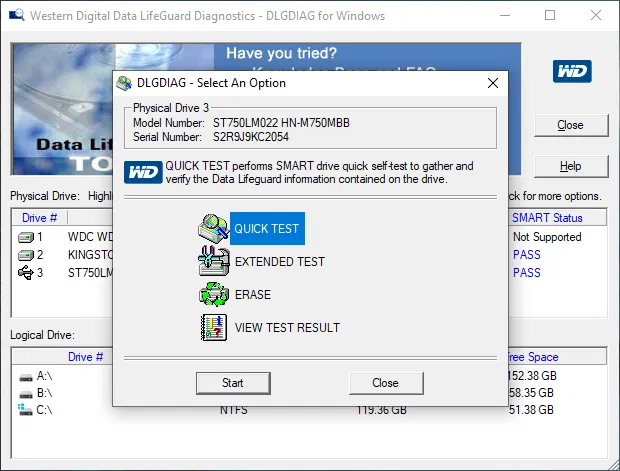Click PASS status for drive 2
Image resolution: width=620 pixels, height=471 pixels.
click(x=527, y=255)
